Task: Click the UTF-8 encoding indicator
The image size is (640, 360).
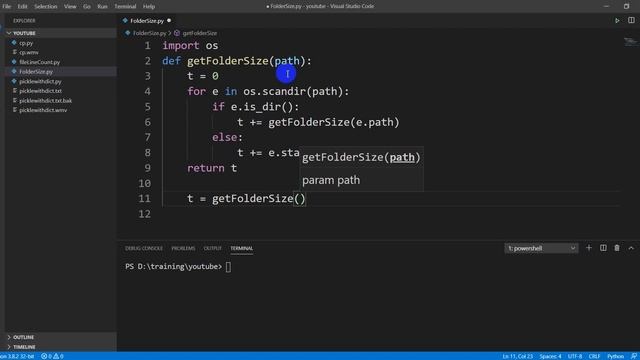Action: pos(575,356)
